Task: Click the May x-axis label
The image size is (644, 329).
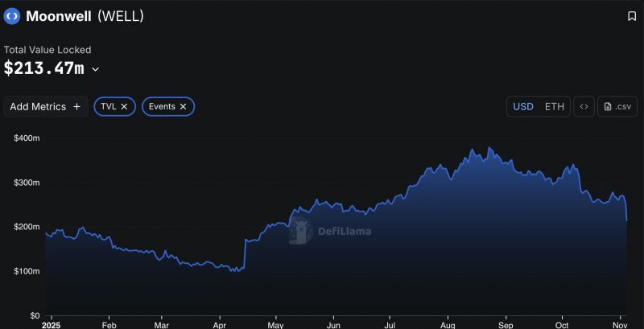Action: click(276, 325)
